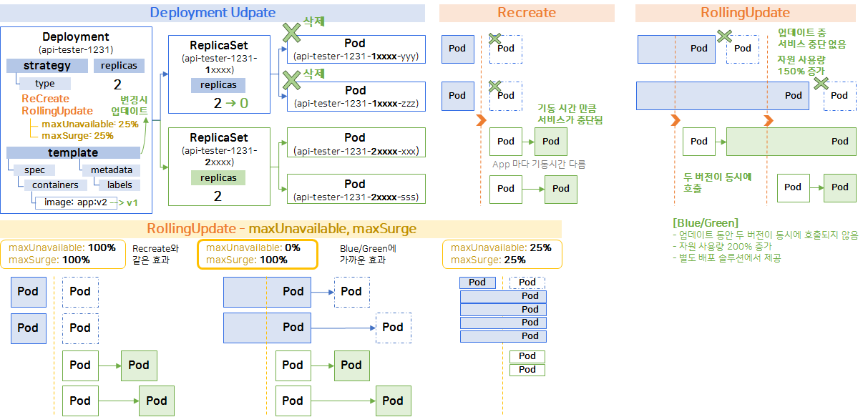Select the 'labels' node
868x417 pixels.
120,185
